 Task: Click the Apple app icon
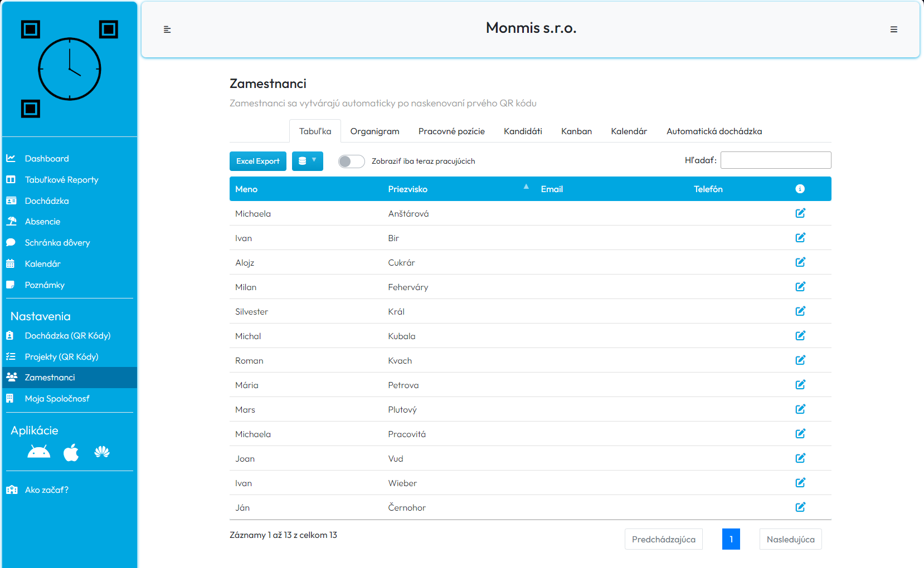tap(71, 452)
